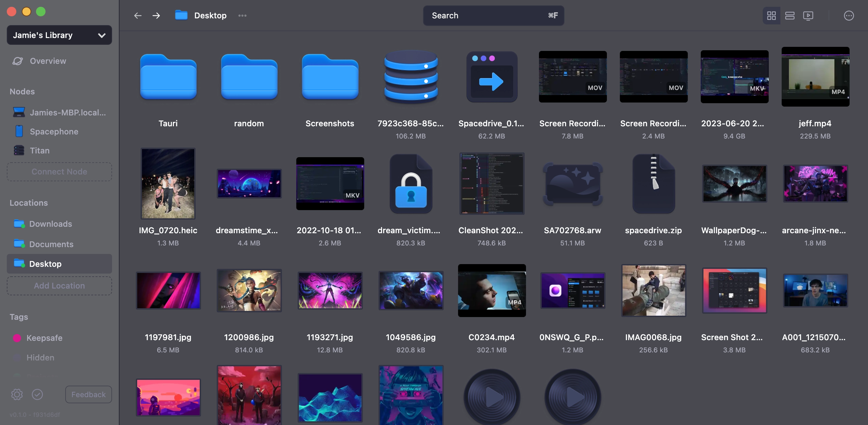Switch to grid view layout

tap(771, 15)
